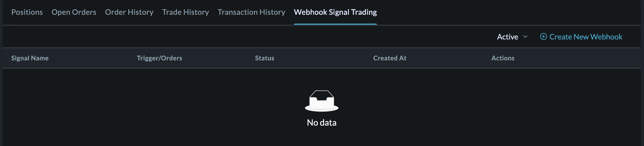Click the Trigger/Orders column header

click(160, 58)
